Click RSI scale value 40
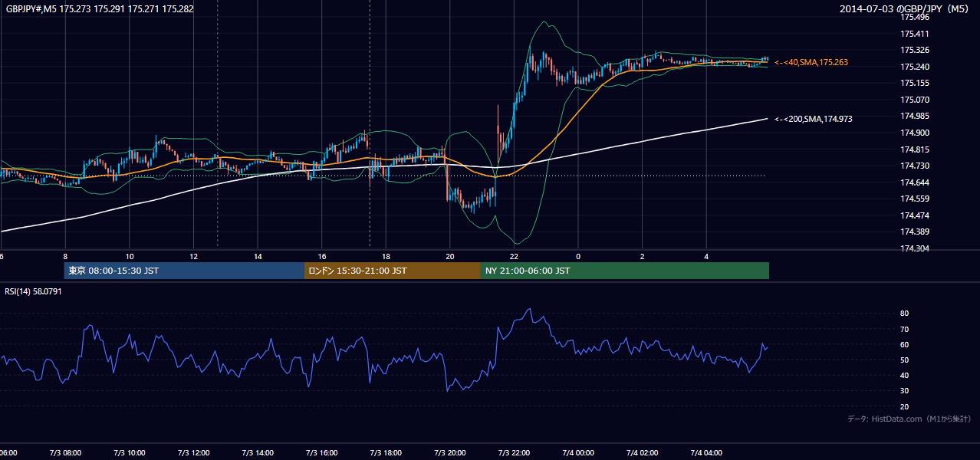This screenshot has height=460, width=980. [904, 376]
